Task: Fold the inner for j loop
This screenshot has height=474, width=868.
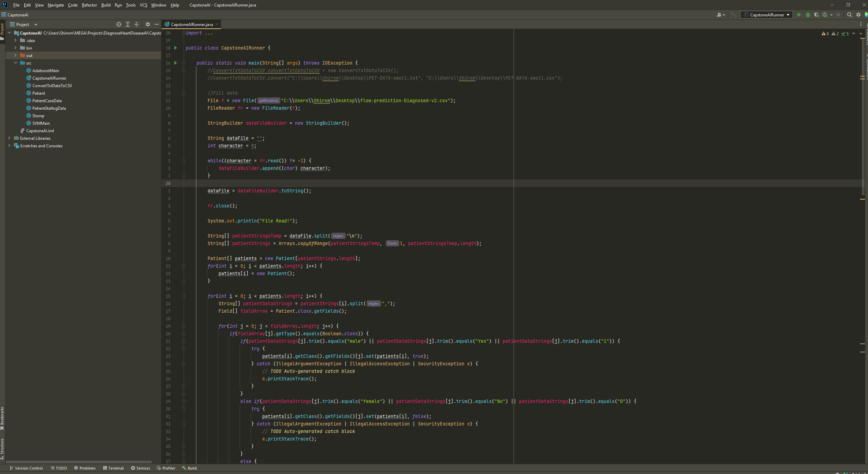Action: [184, 326]
